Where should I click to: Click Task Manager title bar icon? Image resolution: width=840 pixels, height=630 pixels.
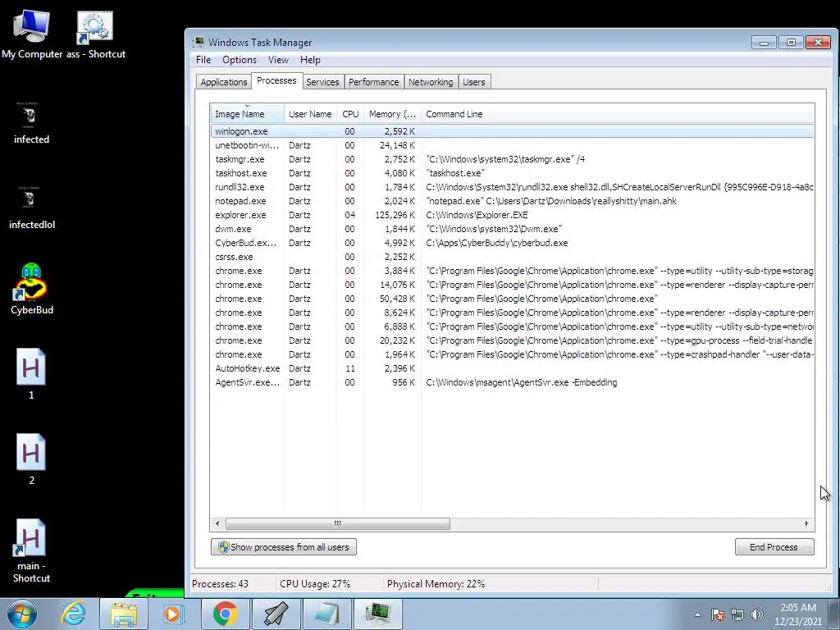pyautogui.click(x=199, y=42)
